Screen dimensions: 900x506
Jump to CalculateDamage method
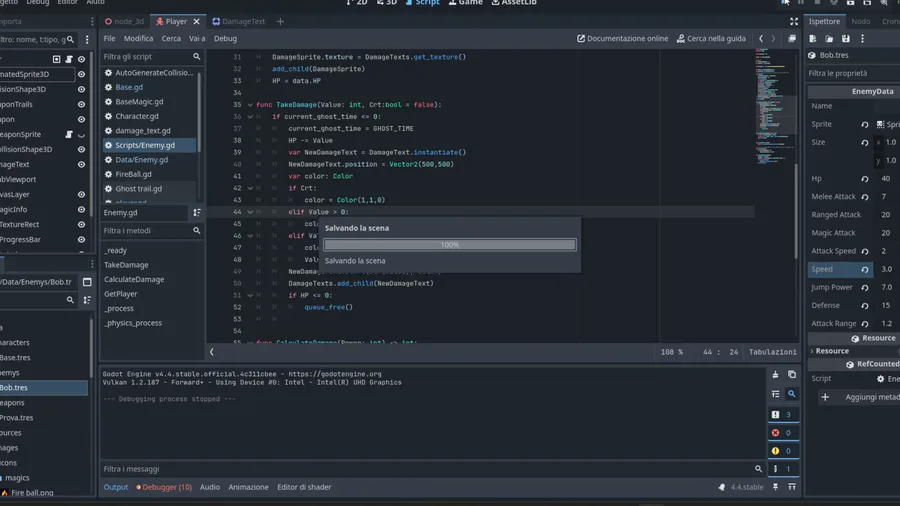tap(134, 279)
